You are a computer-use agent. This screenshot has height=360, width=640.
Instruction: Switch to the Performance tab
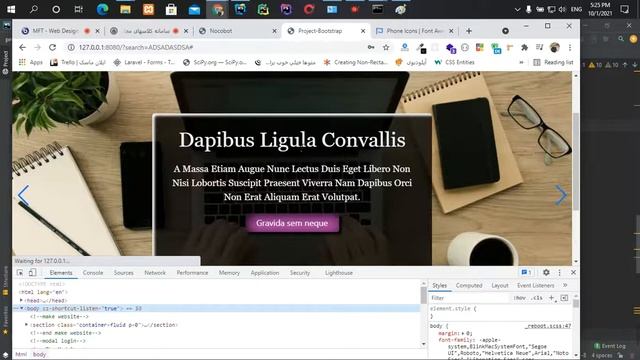pos(192,273)
